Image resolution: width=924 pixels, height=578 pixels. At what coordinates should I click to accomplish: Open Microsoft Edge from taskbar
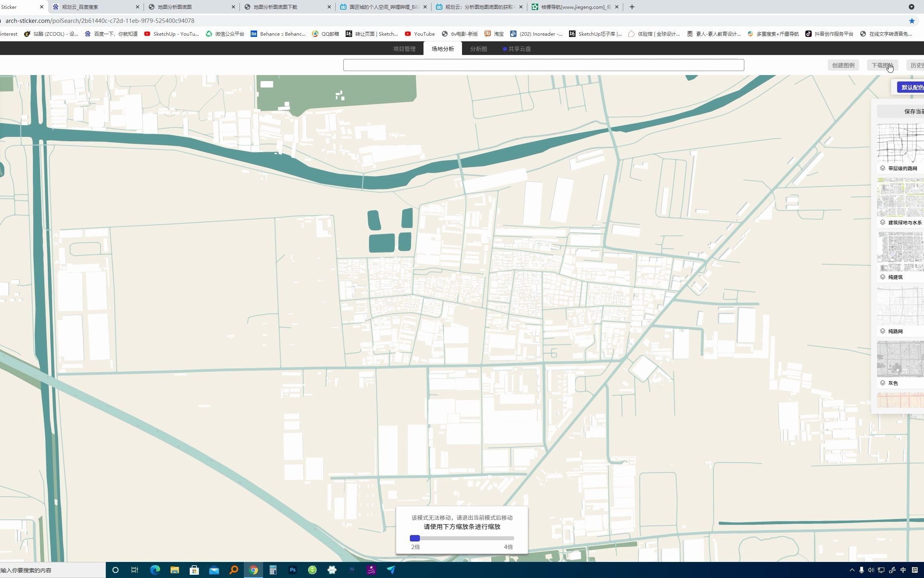[x=155, y=570]
